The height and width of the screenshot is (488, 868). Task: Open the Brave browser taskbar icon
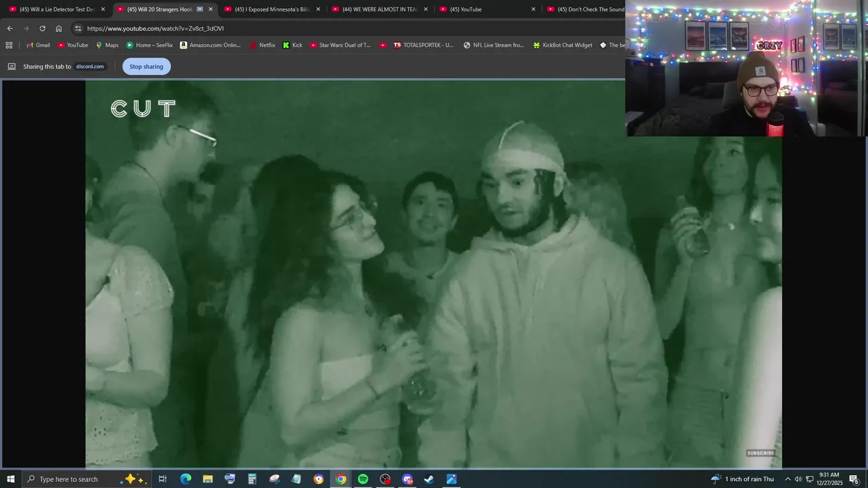319,479
